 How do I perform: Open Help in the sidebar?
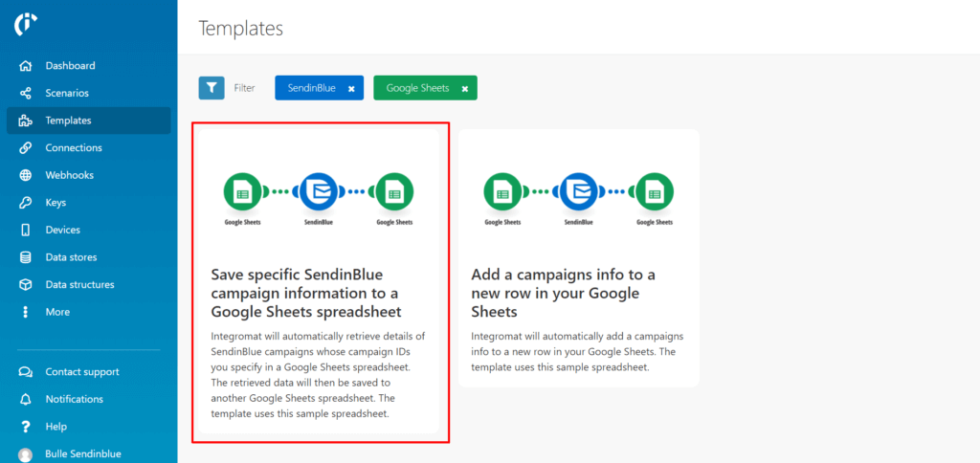pos(89,427)
